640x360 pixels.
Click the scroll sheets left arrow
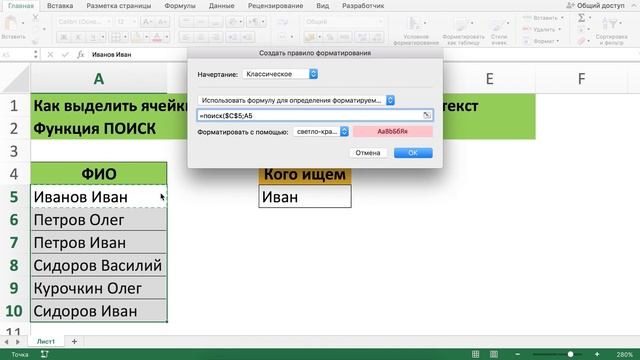[x=6, y=341]
